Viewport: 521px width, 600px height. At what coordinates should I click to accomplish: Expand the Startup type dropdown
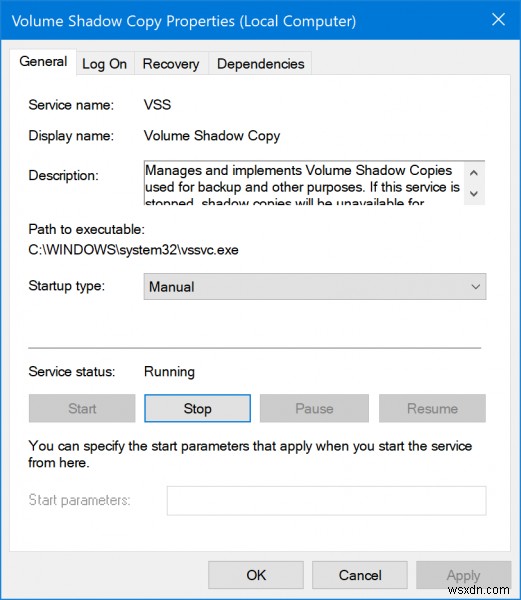pos(315,287)
